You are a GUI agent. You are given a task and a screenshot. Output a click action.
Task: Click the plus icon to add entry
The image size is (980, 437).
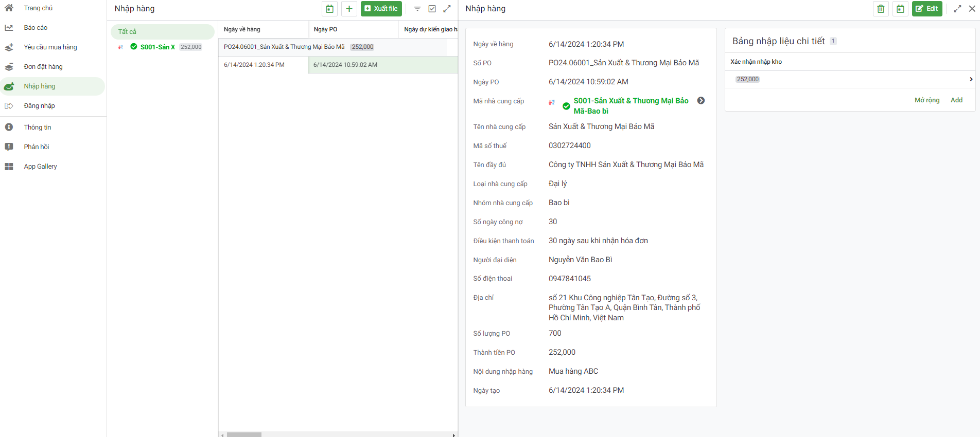pyautogui.click(x=349, y=9)
